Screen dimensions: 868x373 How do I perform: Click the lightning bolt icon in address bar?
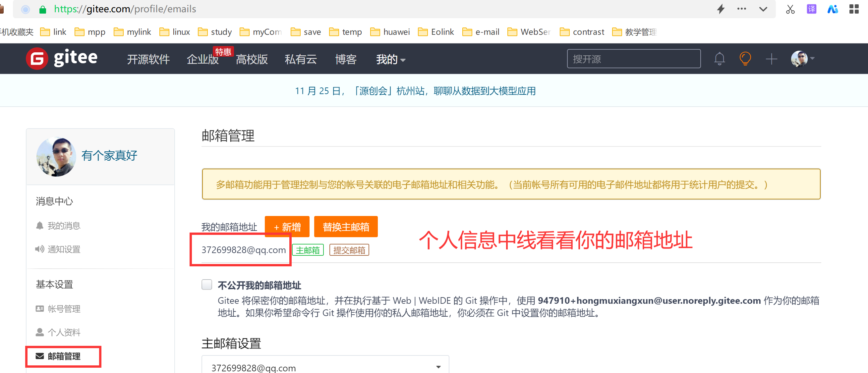(x=721, y=9)
